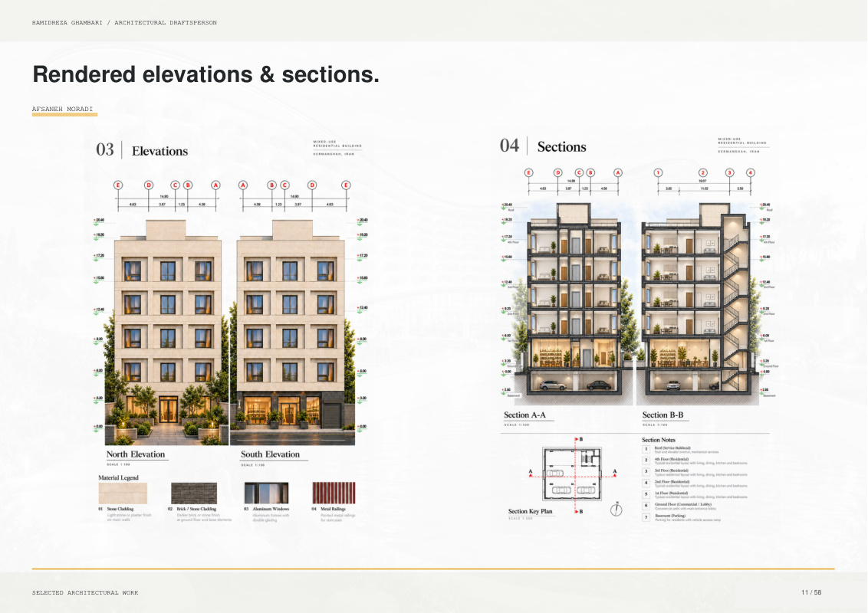Click the Section Key Plan floor drawing
Screen dimensions: 868x613
click(x=572, y=474)
